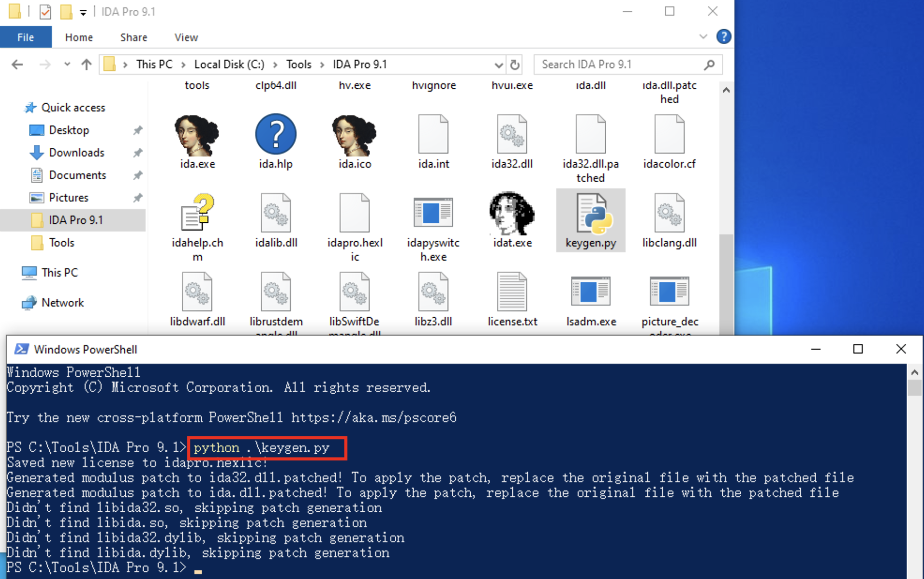The width and height of the screenshot is (924, 579).
Task: Open the address bar history dropdown
Action: click(x=498, y=65)
